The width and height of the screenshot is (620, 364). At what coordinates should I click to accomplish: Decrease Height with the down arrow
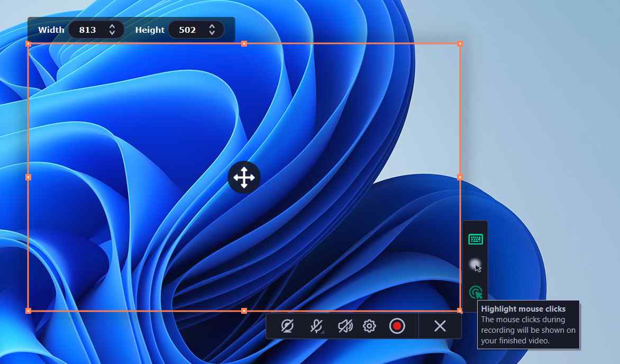(212, 33)
